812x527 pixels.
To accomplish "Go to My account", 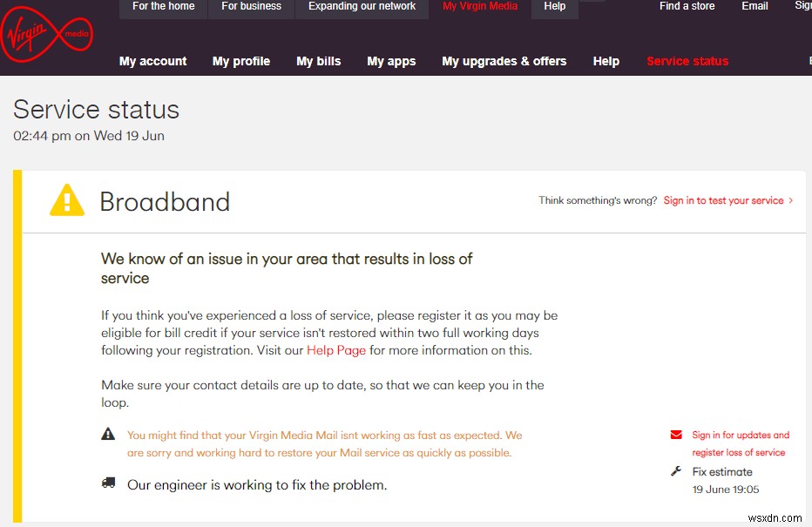I will [152, 61].
